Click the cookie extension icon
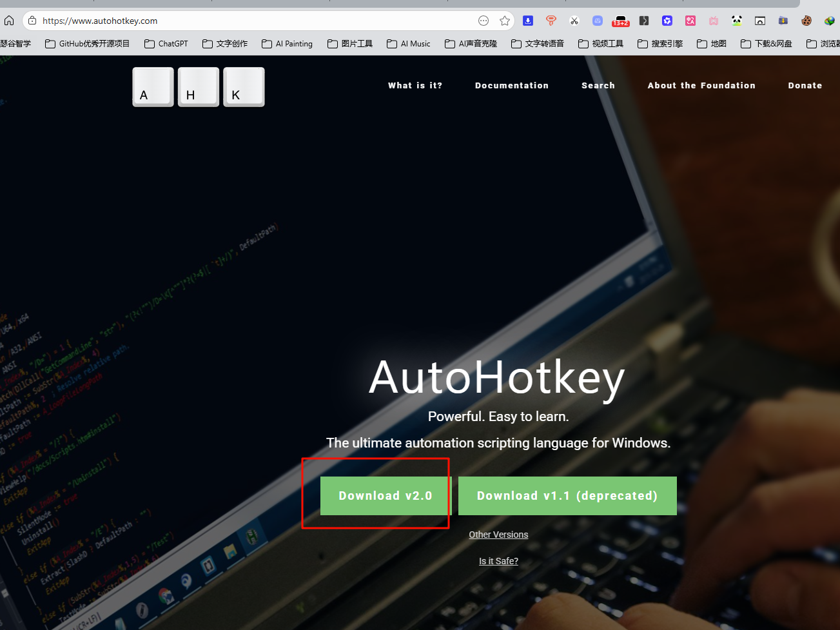840x630 pixels. tap(806, 21)
